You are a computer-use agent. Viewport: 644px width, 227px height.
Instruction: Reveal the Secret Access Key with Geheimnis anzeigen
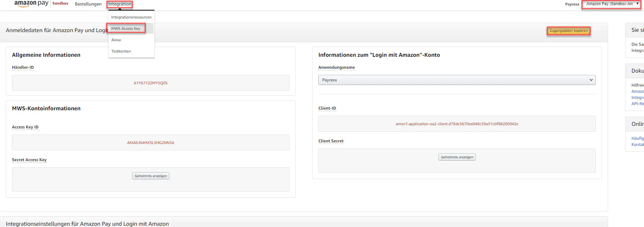tap(151, 176)
